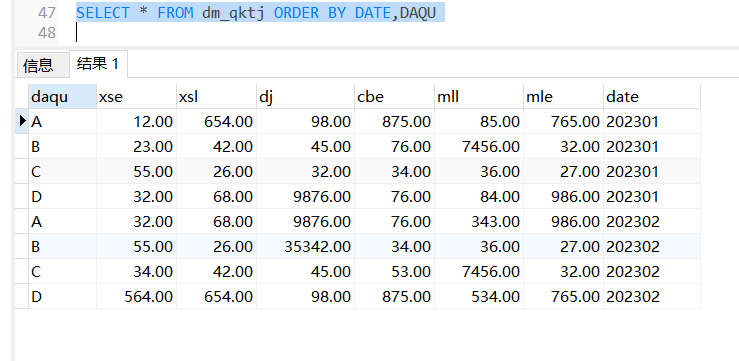Select the mll cell 85.00

[x=479, y=122]
